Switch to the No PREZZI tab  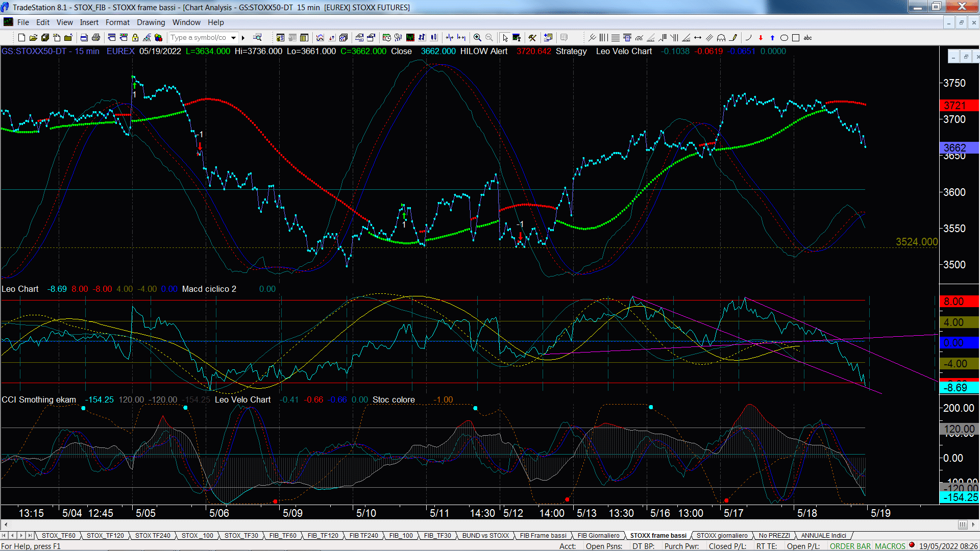774,535
